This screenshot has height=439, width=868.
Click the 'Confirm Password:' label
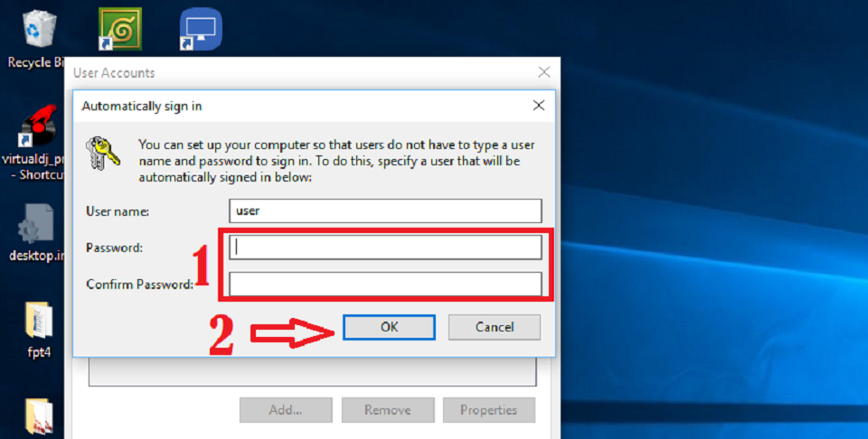139,285
